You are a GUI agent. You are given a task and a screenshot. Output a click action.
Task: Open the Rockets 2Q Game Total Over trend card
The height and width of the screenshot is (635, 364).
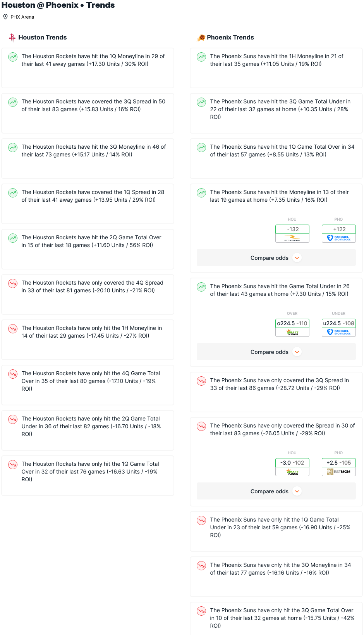click(88, 249)
